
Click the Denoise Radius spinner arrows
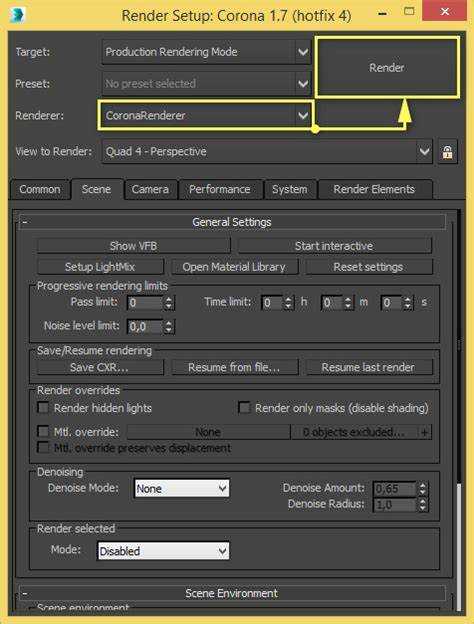pyautogui.click(x=423, y=505)
